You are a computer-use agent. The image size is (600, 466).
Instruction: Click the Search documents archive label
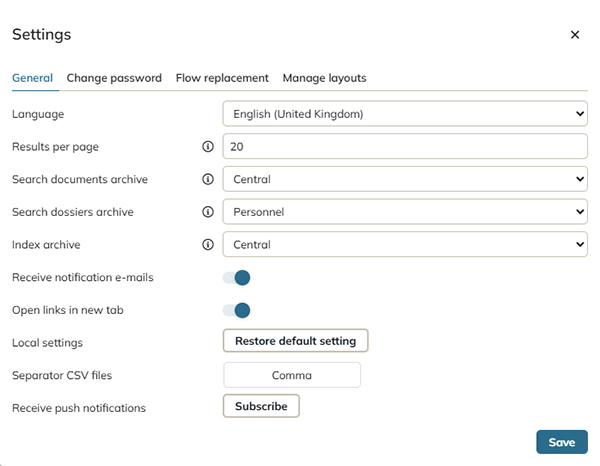tap(80, 179)
